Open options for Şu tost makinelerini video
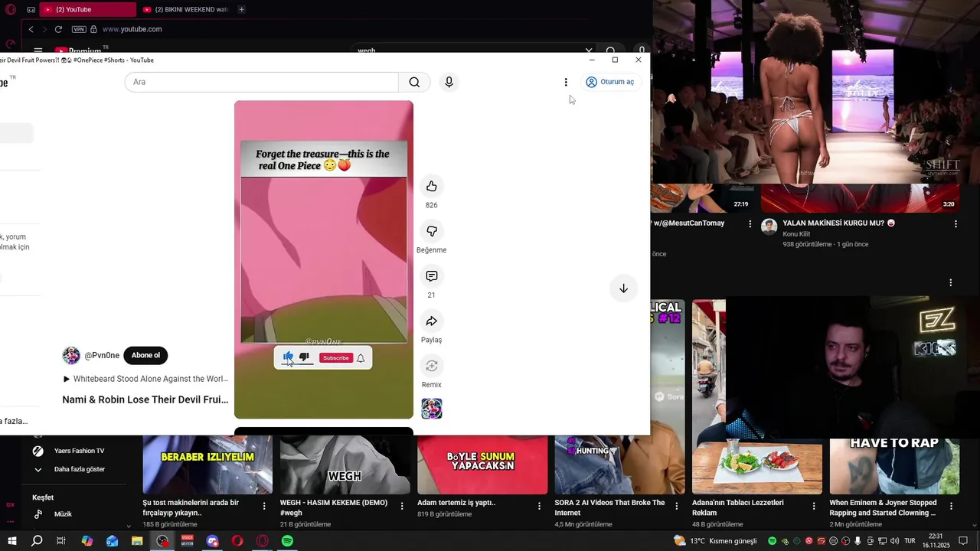This screenshot has height=551, width=980. point(264,506)
